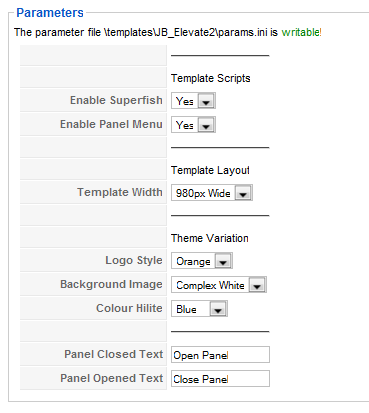
Task: Click the Theme Variation heading text
Action: coord(210,238)
